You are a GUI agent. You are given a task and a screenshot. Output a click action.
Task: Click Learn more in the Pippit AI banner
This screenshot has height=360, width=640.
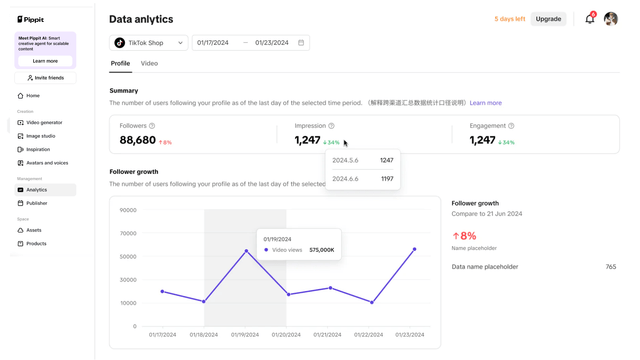click(45, 61)
